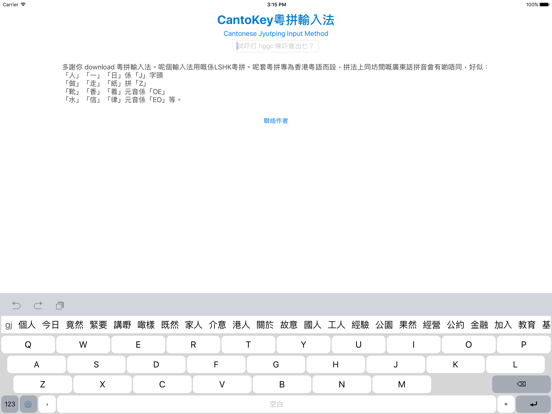This screenshot has width=552, height=414.
Task: Tap the W key
Action: coord(83,345)
